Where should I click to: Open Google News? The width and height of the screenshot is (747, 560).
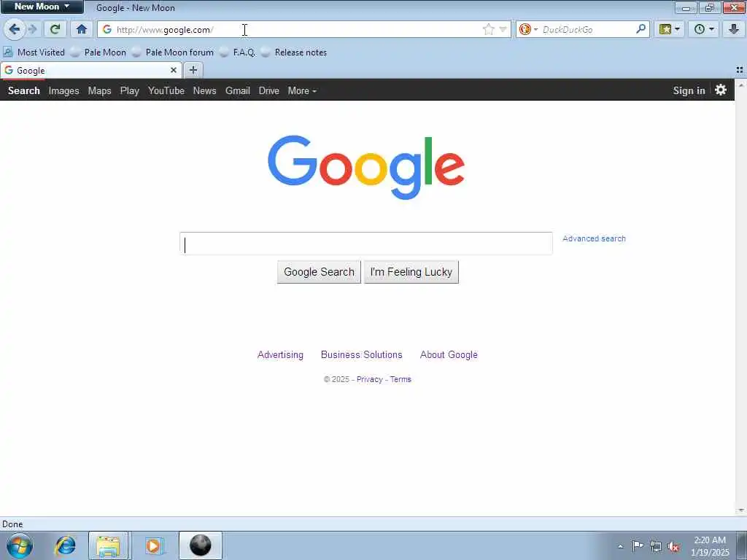205,90
